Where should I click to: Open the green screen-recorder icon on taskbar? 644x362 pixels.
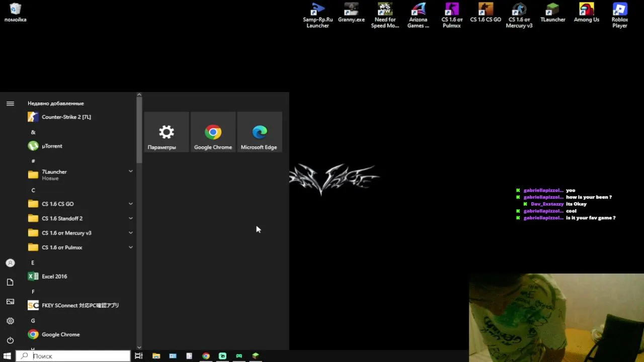tap(222, 356)
